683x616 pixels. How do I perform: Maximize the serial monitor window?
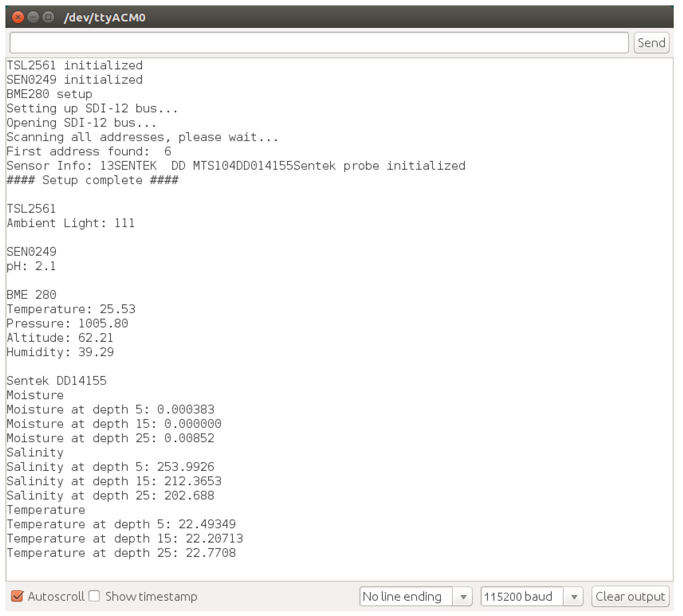[x=48, y=17]
